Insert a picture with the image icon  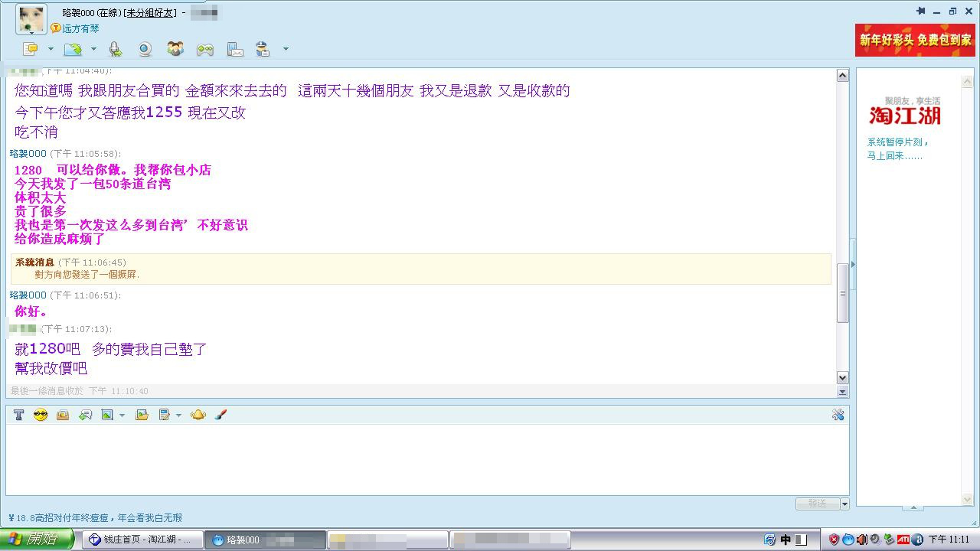(x=107, y=415)
